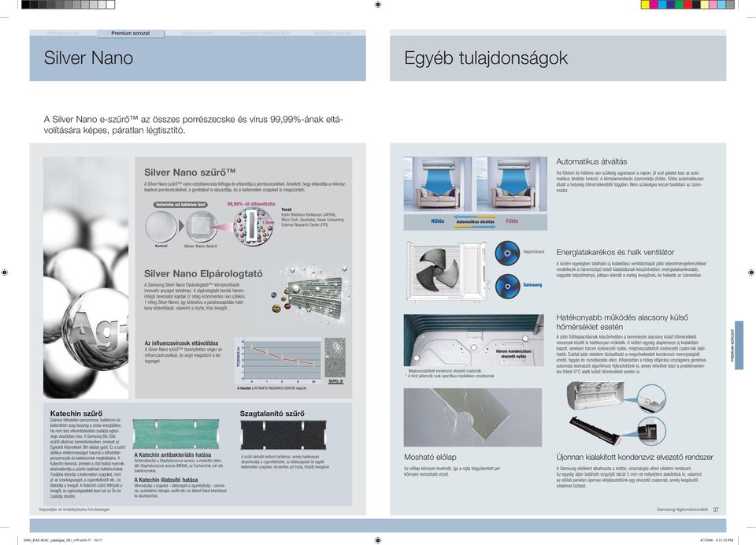Click A Katechin illatosító hatása subheading
The width and height of the screenshot is (756, 545).
pos(165,480)
